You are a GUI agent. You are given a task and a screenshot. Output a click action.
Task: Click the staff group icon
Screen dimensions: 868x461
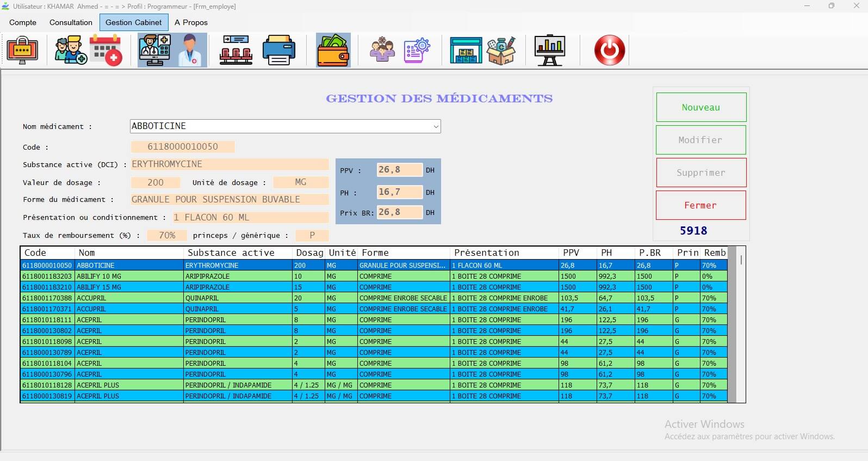382,50
